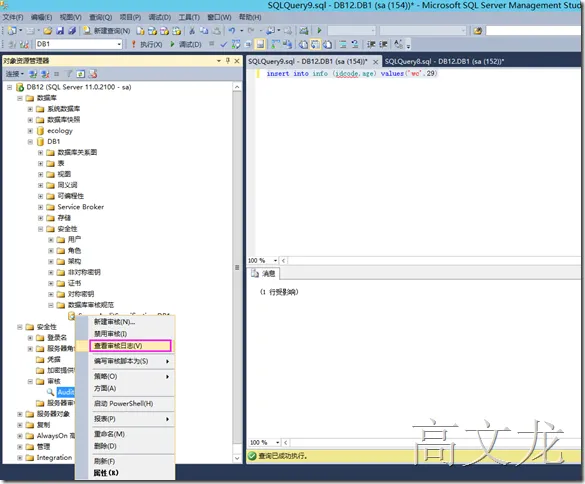This screenshot has width=585, height=484.
Task: Click the Display Estimated Execution Plan icon
Action: [236, 45]
